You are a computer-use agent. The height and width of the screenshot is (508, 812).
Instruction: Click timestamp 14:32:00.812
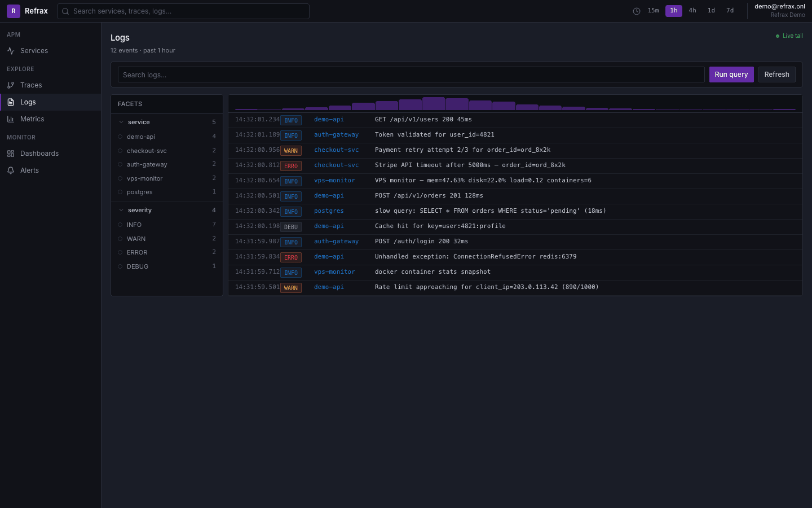257,165
